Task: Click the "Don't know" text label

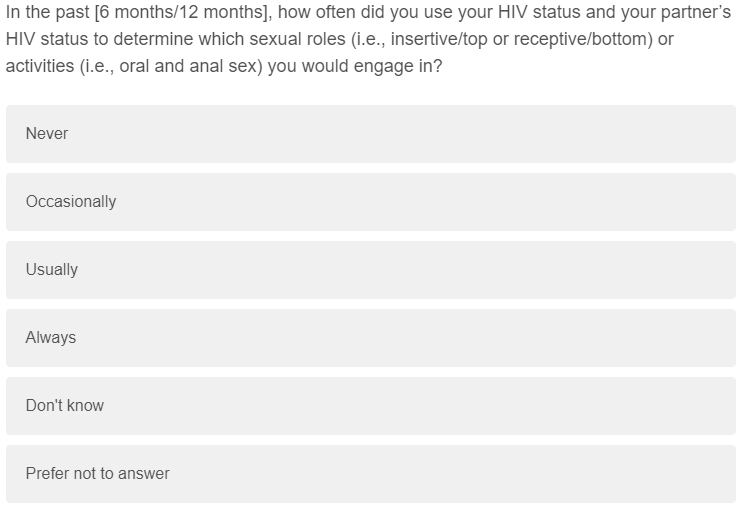Action: (x=65, y=406)
